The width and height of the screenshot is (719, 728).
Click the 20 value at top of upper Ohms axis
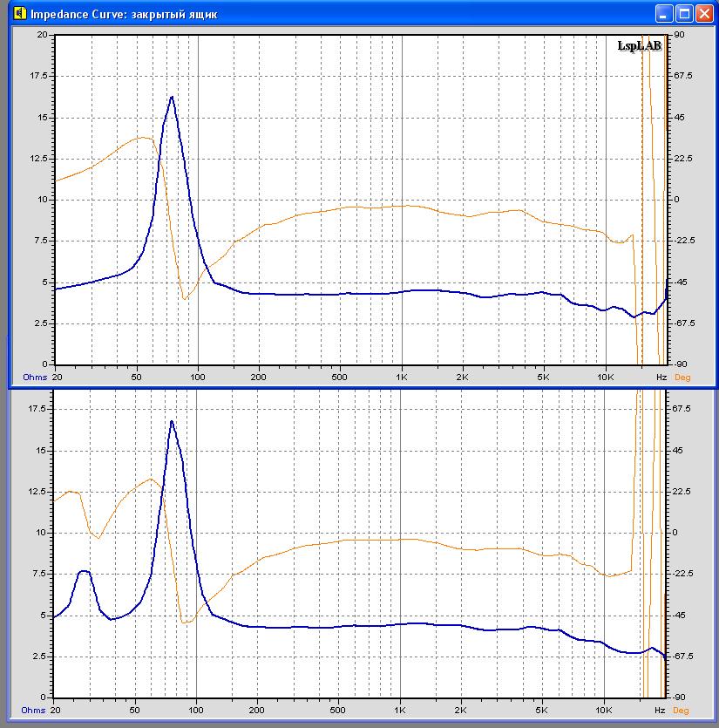pos(43,35)
